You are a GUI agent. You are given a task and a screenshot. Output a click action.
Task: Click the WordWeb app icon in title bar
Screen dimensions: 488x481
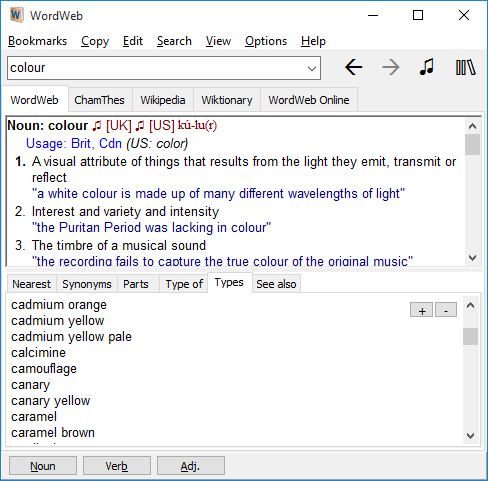point(16,15)
